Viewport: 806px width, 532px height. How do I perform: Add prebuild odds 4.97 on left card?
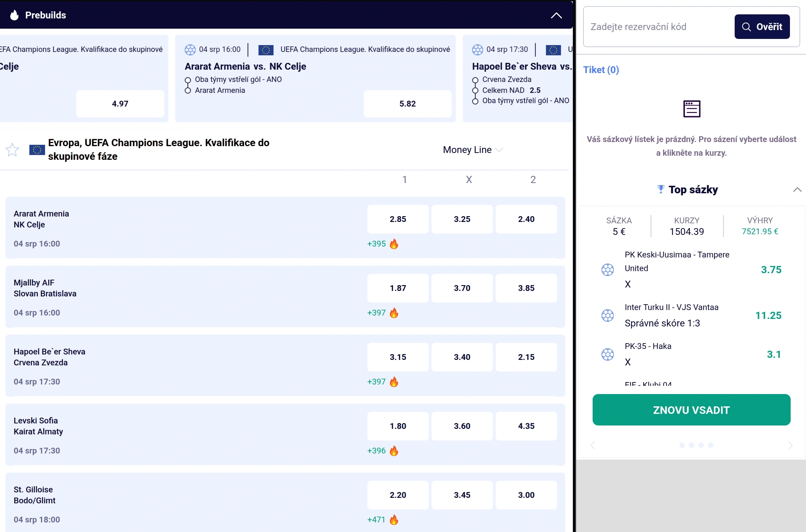120,104
